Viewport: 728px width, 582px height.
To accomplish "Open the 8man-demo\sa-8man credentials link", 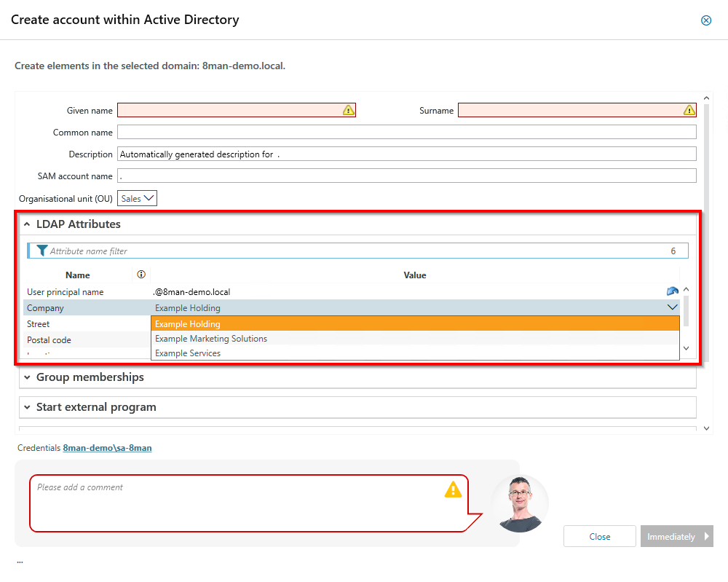I will 106,448.
